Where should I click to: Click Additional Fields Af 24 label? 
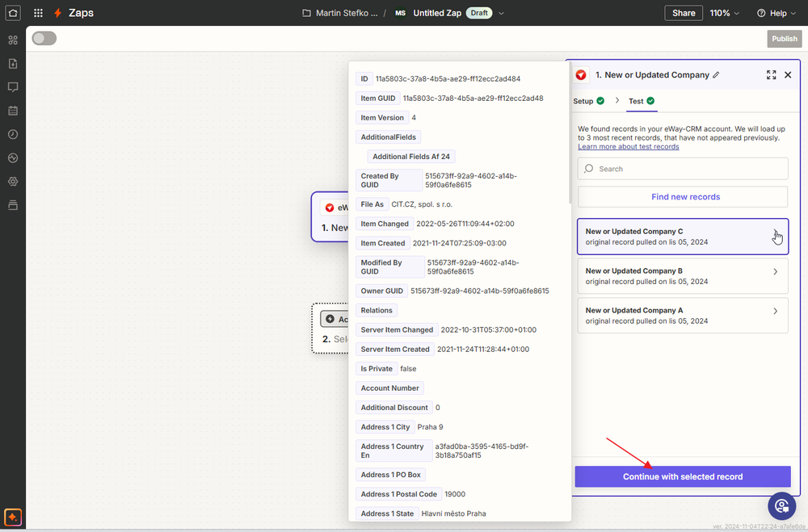click(x=410, y=157)
